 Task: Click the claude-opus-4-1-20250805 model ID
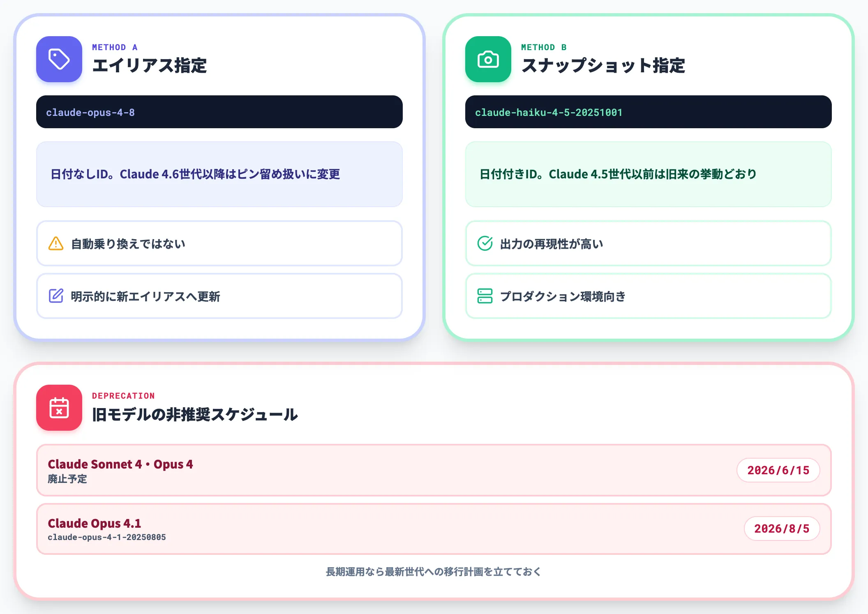click(107, 537)
